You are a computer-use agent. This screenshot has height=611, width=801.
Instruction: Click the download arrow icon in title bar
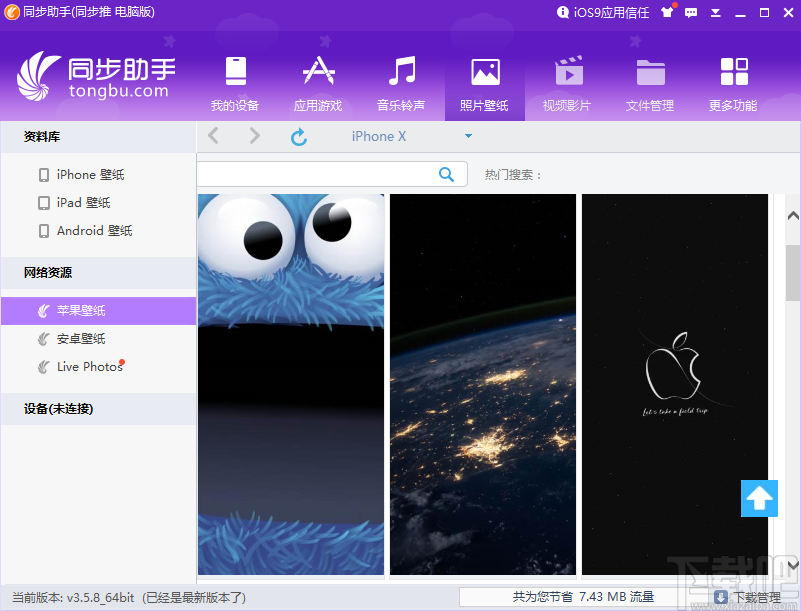click(x=716, y=13)
